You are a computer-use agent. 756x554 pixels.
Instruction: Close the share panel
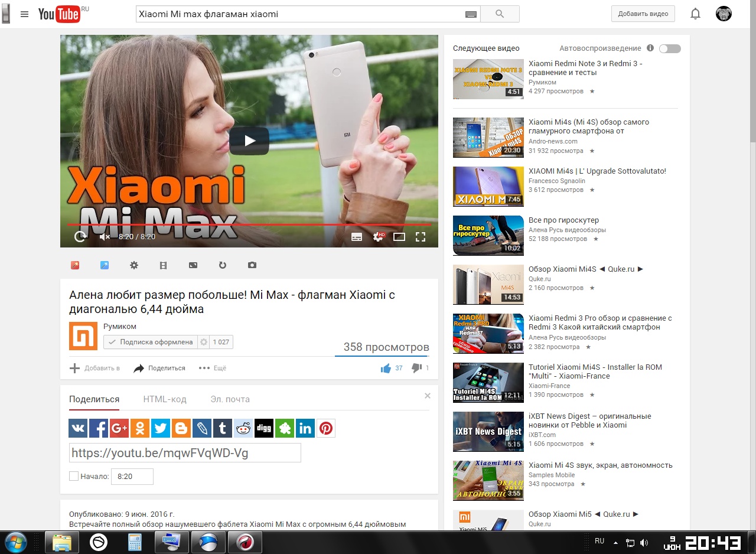click(428, 396)
